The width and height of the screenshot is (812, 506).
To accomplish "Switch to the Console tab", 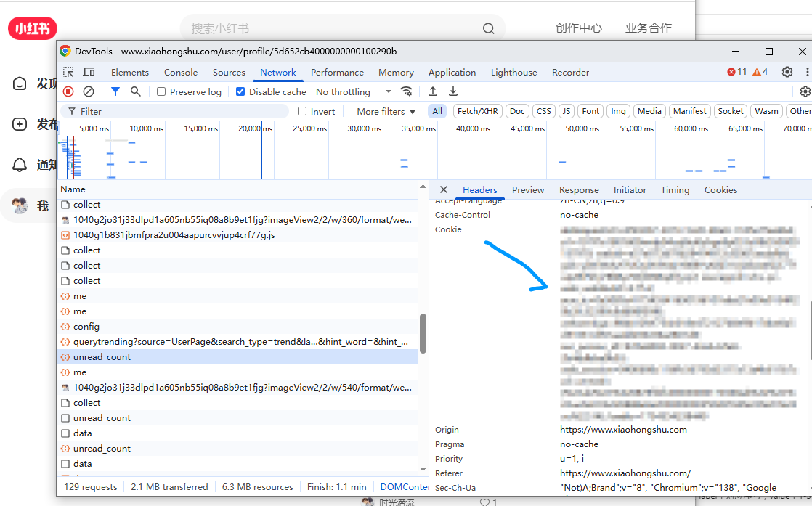I will tap(181, 73).
